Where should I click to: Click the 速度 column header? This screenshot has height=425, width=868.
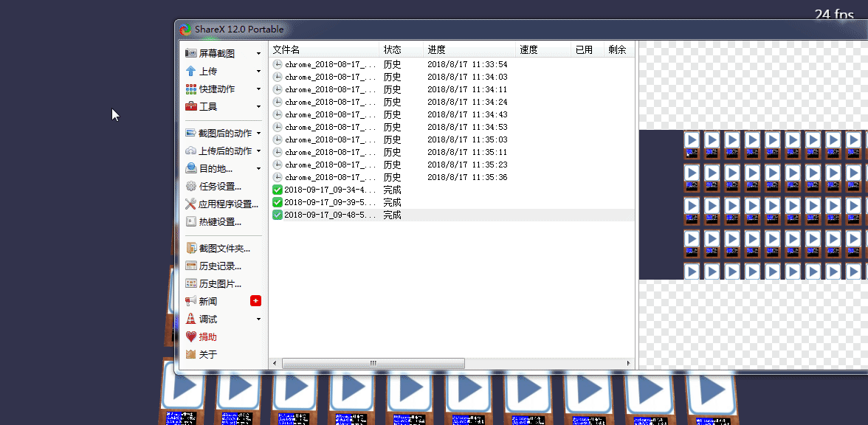click(543, 50)
